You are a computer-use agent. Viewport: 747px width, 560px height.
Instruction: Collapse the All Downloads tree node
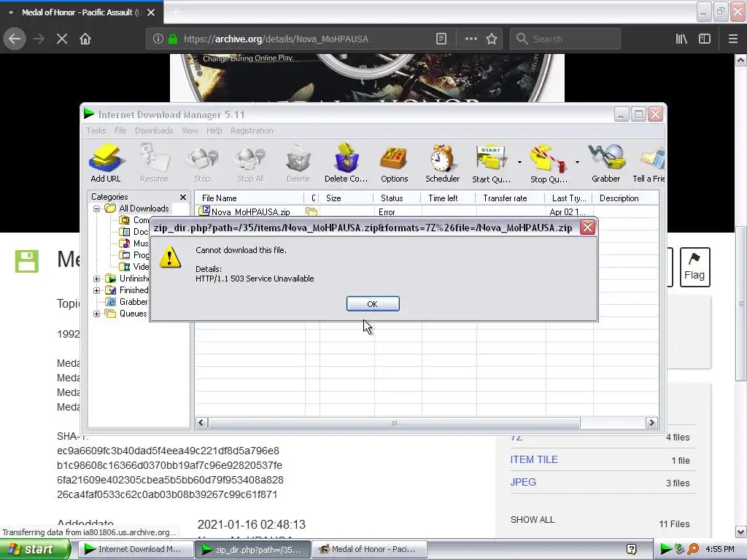97,209
